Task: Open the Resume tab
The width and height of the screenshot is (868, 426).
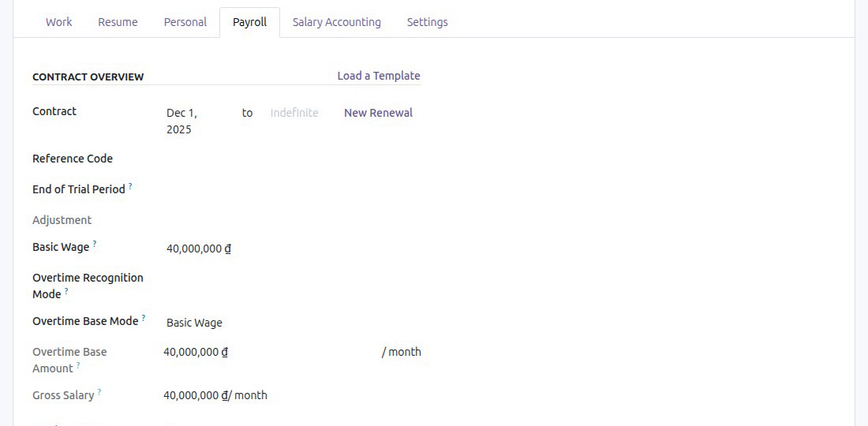Action: click(x=118, y=22)
